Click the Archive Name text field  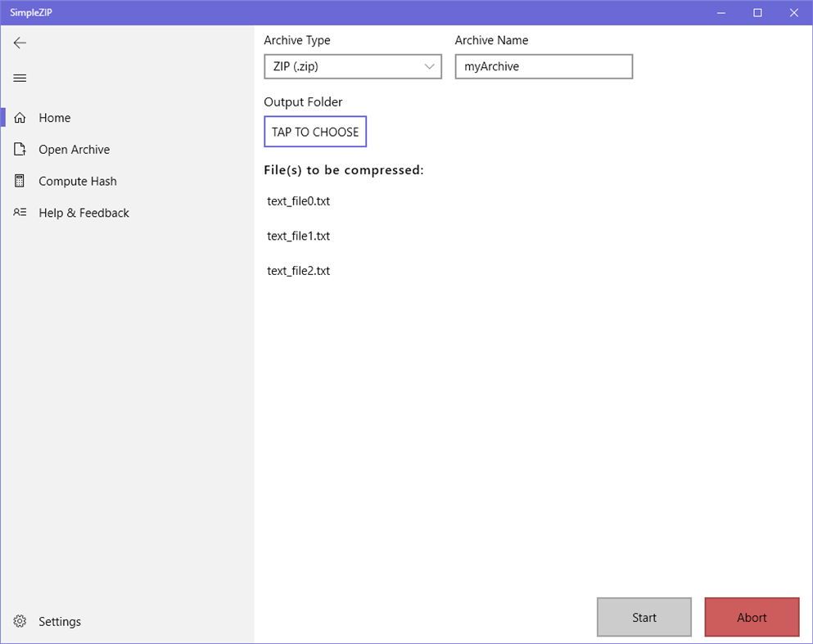coord(543,66)
